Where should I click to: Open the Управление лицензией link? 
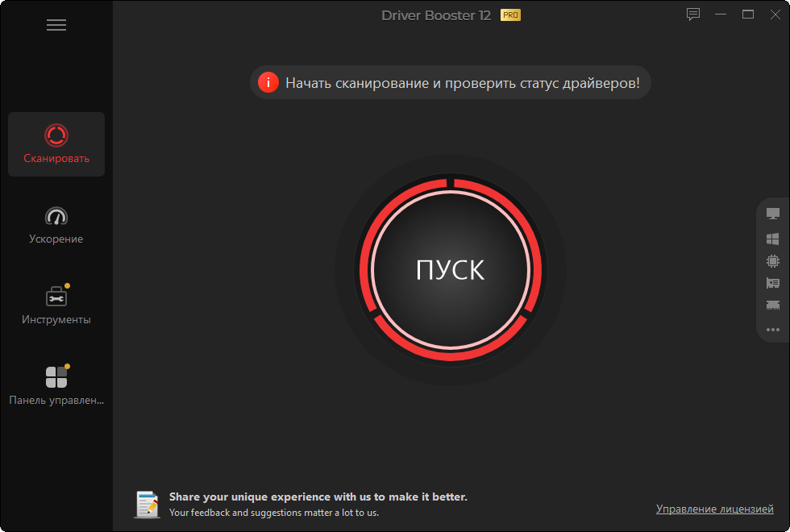tap(714, 509)
